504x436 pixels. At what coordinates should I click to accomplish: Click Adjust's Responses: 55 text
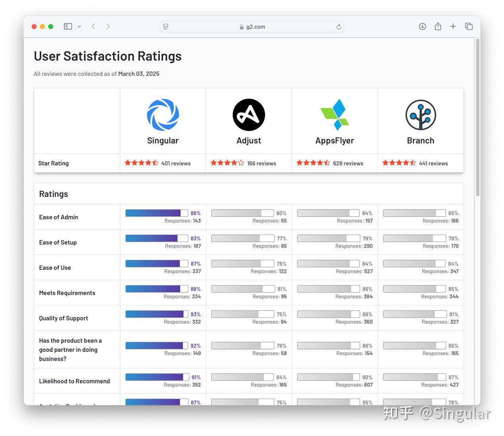270,221
